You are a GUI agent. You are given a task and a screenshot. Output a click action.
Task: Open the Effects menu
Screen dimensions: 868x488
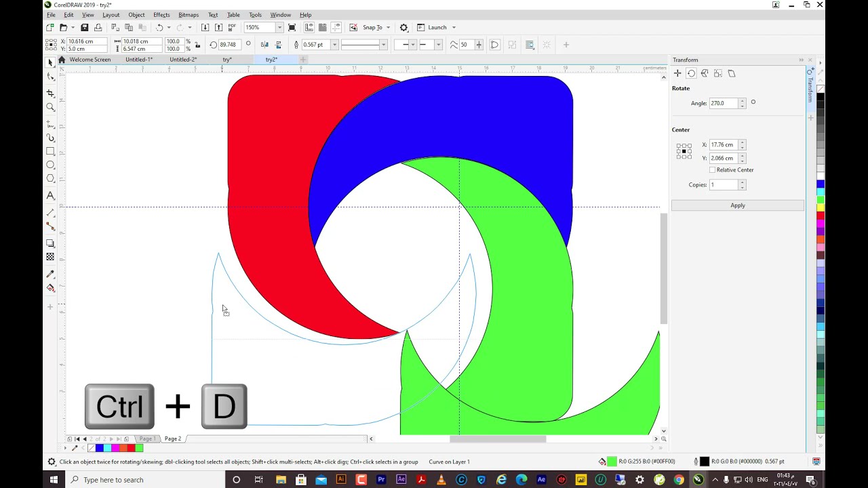point(161,15)
